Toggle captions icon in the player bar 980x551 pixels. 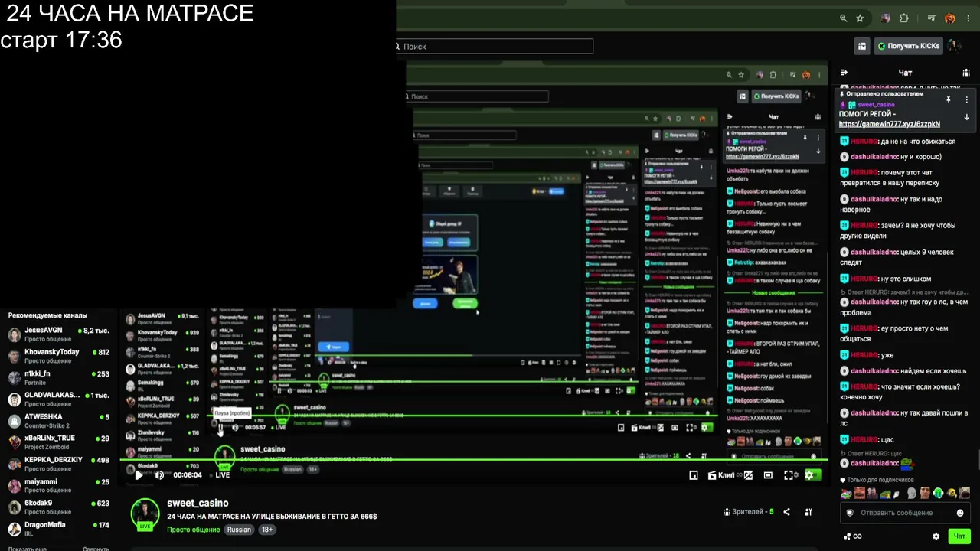coord(748,475)
